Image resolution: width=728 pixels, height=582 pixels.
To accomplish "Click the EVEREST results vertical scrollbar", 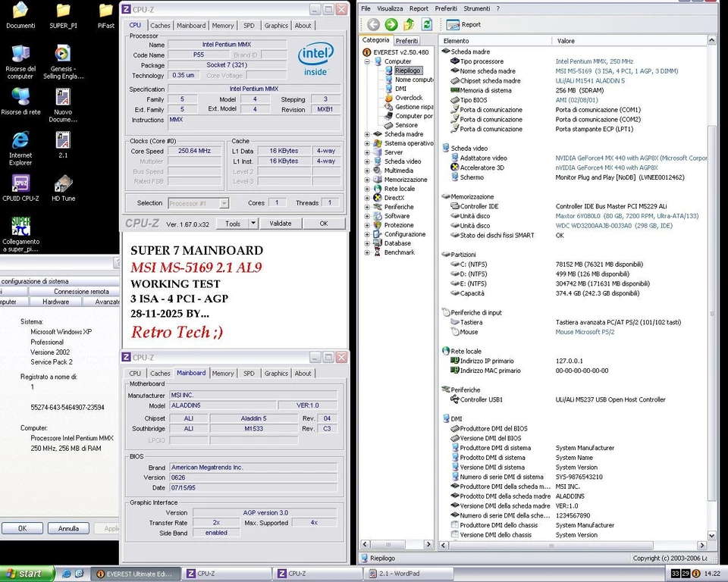I will click(711, 303).
